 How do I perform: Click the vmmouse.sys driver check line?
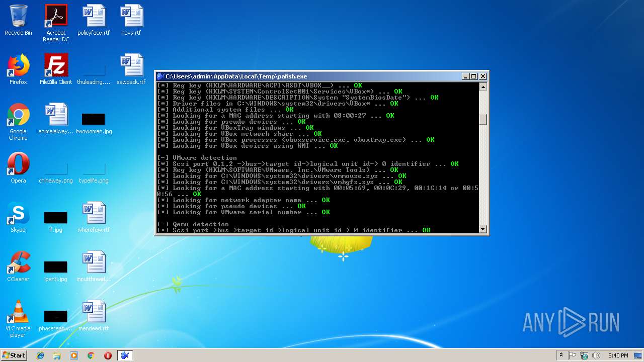(x=281, y=176)
